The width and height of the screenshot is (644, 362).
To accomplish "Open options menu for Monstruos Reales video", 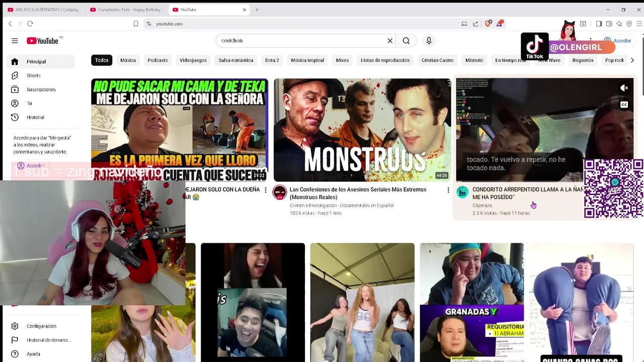I will pos(448,190).
